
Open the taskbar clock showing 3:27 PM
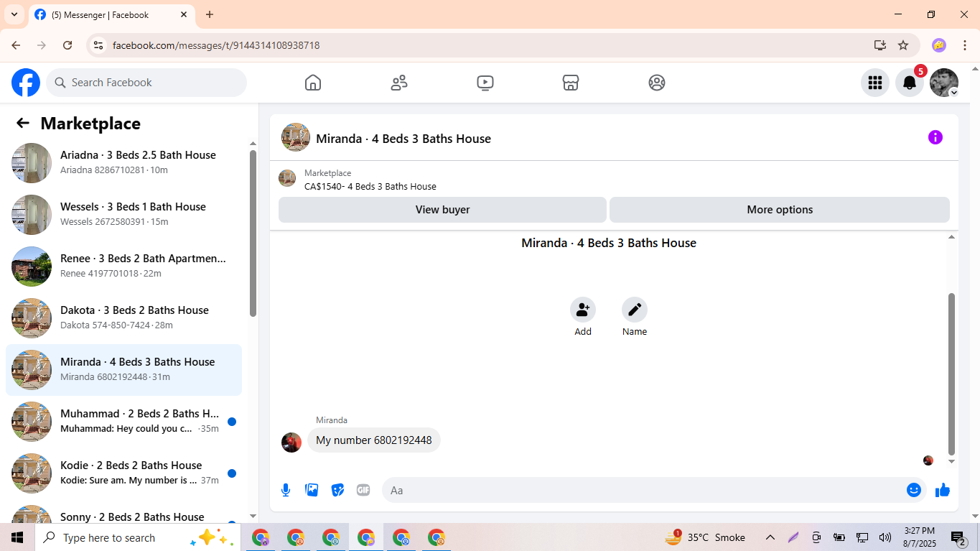pos(919,537)
